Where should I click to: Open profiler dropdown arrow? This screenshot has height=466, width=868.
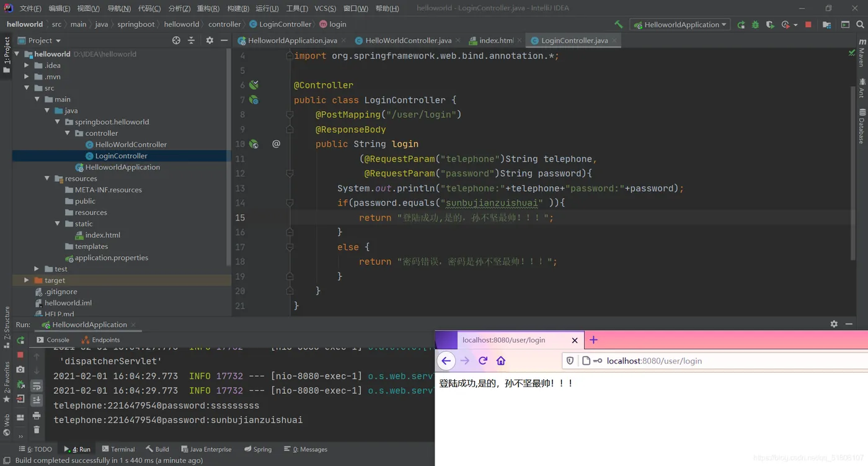[x=795, y=25]
